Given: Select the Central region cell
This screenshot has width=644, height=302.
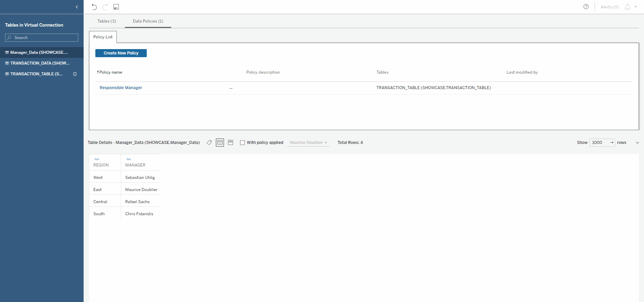Looking at the screenshot, I should point(105,201).
